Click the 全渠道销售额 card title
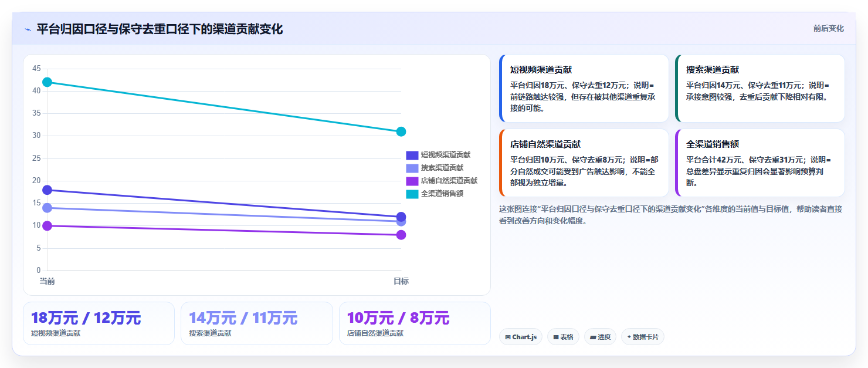Viewport: 868px width, 368px height. 713,144
